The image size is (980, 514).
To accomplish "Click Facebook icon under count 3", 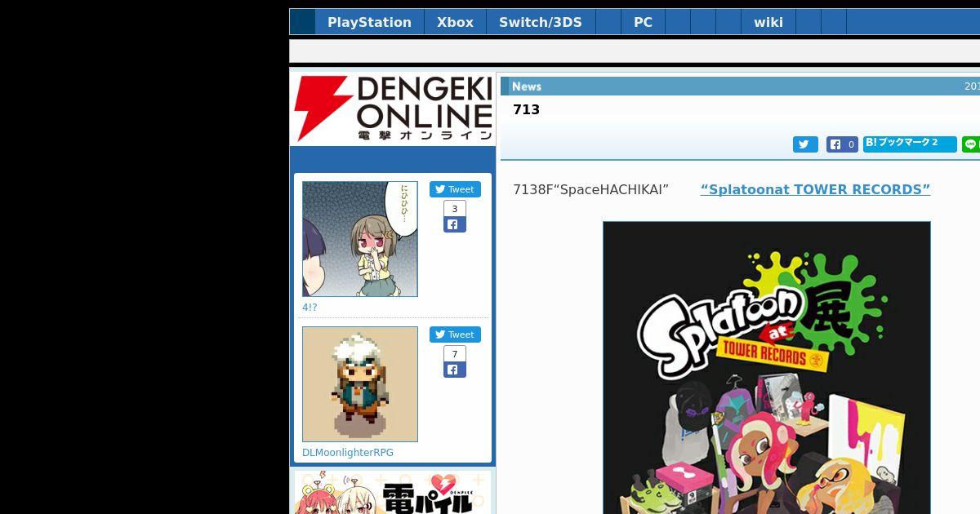I will [x=455, y=224].
